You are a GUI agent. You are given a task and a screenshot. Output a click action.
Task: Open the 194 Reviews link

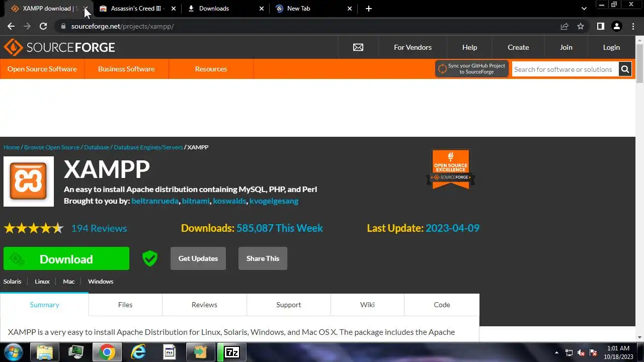[x=99, y=228]
